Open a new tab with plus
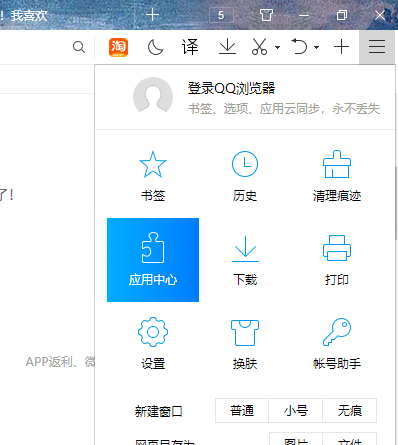This screenshot has height=445, width=398. tap(152, 15)
